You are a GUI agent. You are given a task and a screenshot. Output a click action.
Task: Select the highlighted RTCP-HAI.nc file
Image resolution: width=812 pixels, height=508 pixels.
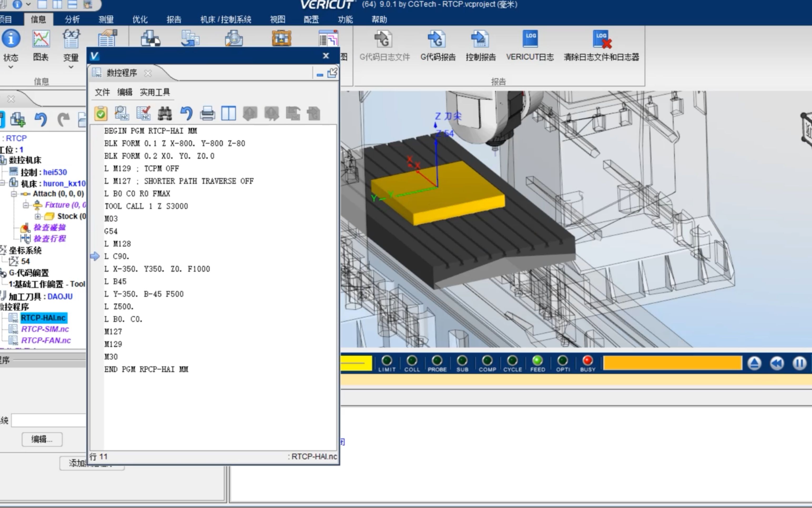[x=43, y=318]
